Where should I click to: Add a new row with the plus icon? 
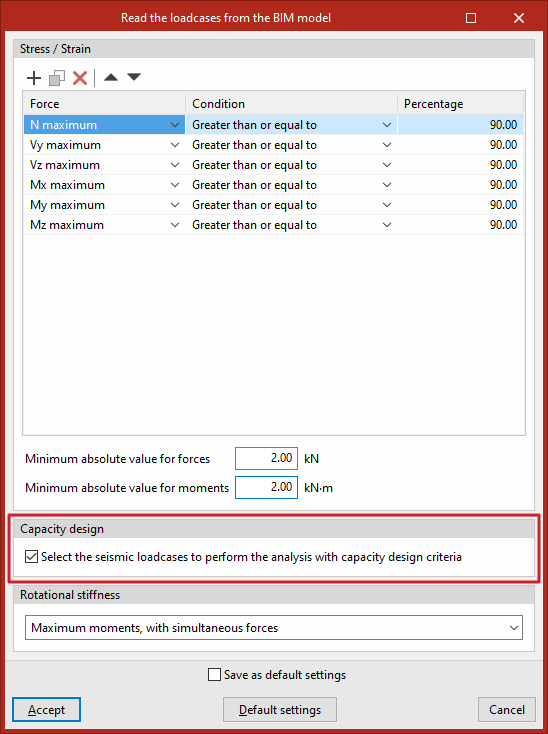(34, 78)
